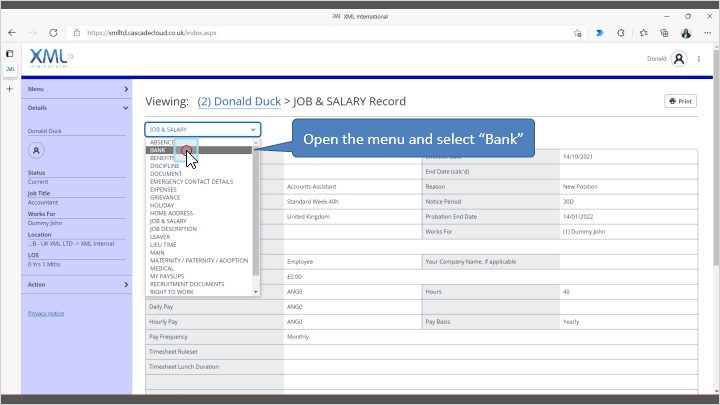Select JOB DESCRIPTION from the list
This screenshot has height=405, width=720.
pyautogui.click(x=199, y=229)
